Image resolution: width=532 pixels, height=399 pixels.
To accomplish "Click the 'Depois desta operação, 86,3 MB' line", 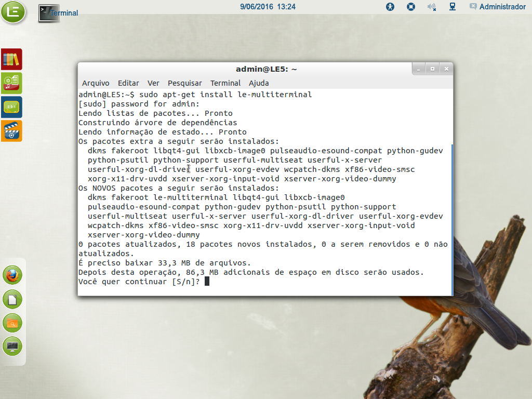I will tap(251, 272).
